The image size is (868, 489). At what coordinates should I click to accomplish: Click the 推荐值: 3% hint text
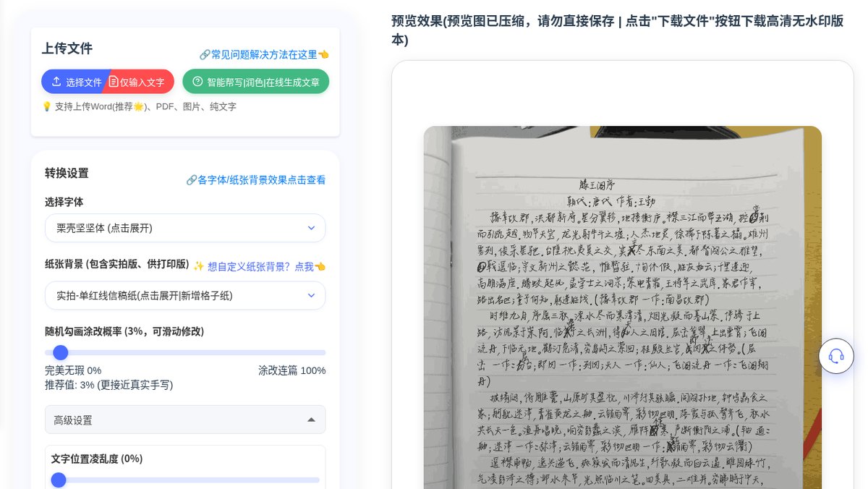[109, 385]
